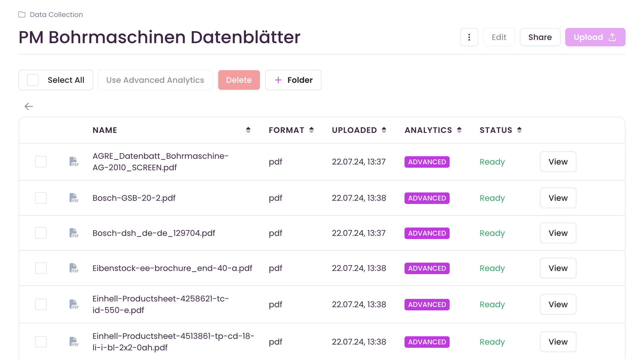
Task: Click the Share button
Action: (x=540, y=37)
